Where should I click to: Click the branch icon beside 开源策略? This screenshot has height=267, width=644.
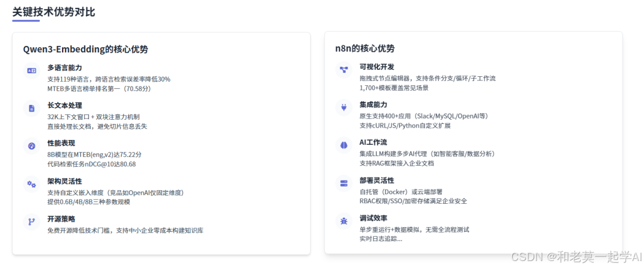32,222
